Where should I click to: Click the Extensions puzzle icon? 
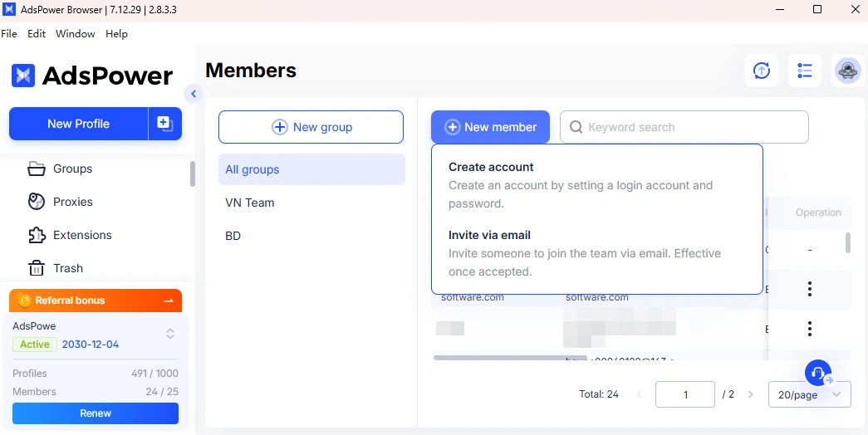pos(37,235)
